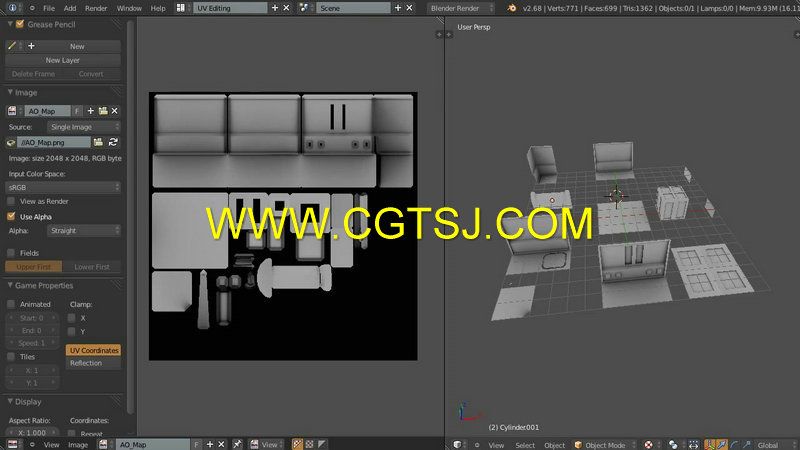Click the New Layer button
Image resolution: width=800 pixels, height=450 pixels.
63,60
